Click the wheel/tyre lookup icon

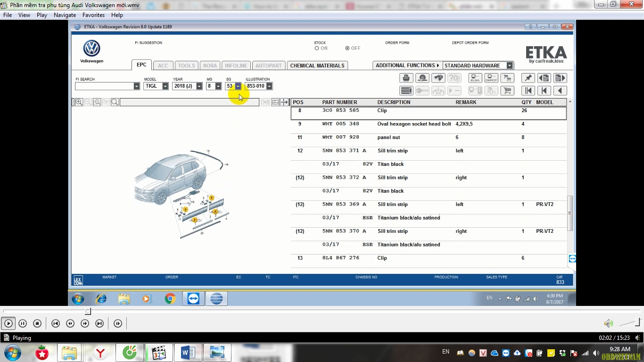click(x=422, y=78)
